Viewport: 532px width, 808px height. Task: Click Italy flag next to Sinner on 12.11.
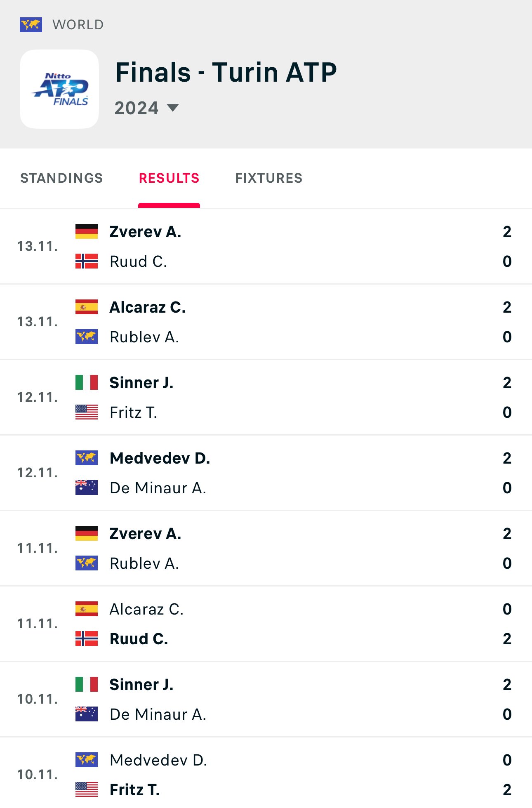tap(87, 382)
